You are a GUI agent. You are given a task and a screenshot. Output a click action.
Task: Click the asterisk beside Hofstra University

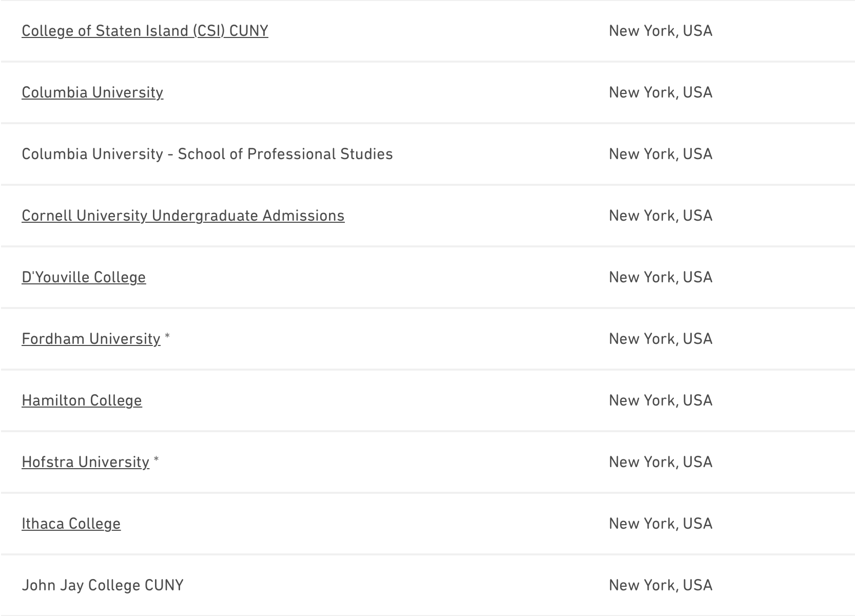point(156,461)
